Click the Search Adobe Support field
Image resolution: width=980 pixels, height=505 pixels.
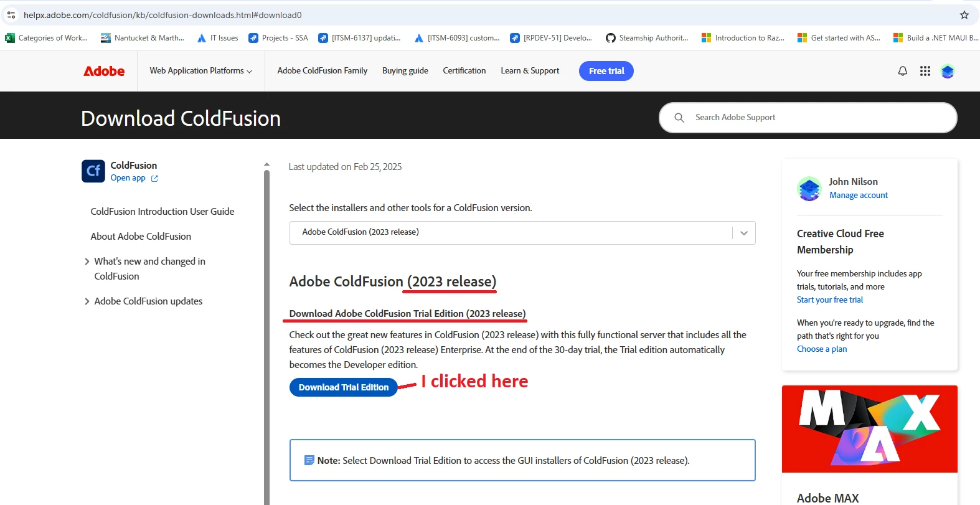pyautogui.click(x=808, y=118)
